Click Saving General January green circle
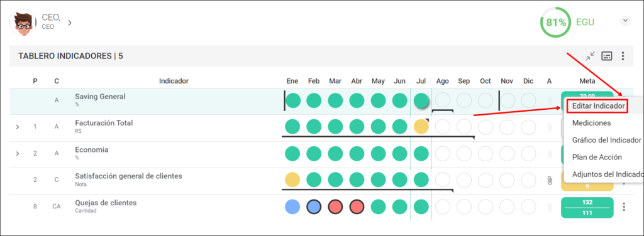This screenshot has width=644, height=236. [293, 100]
